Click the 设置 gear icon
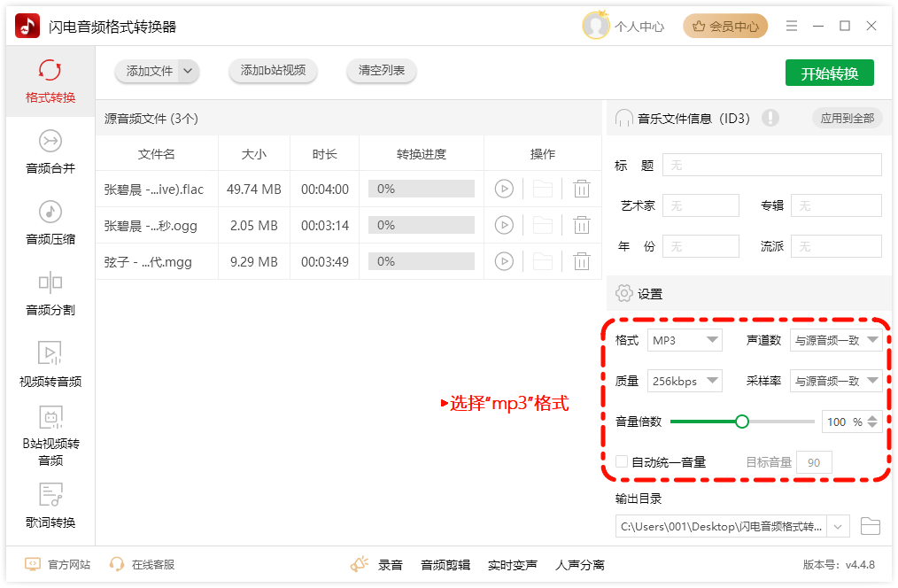Image resolution: width=898 pixels, height=588 pixels. [x=623, y=293]
